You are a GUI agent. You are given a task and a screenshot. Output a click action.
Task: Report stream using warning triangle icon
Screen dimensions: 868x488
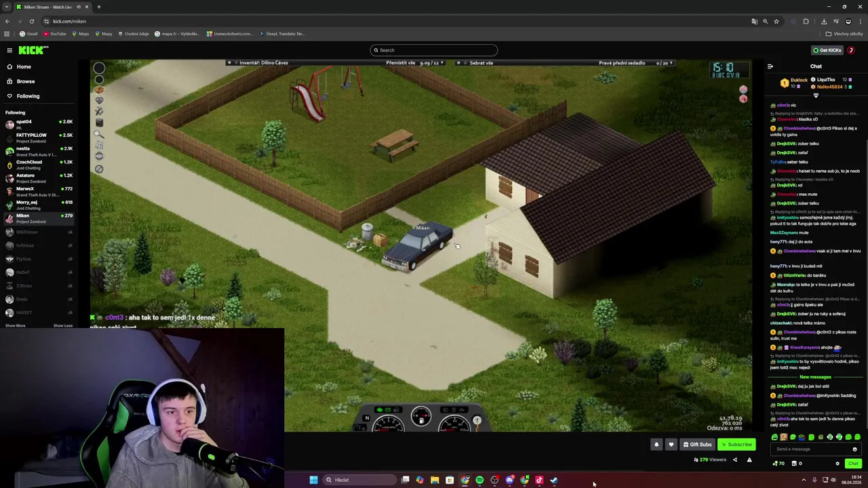749,460
